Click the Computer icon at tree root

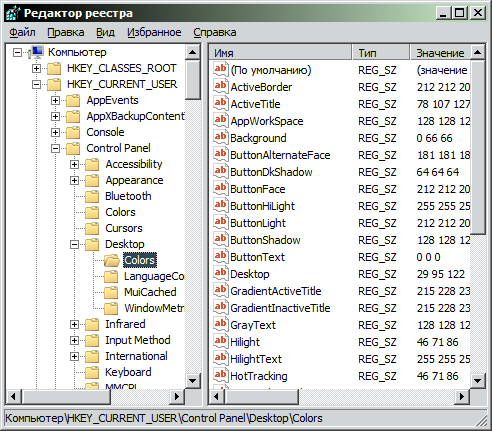pos(36,52)
